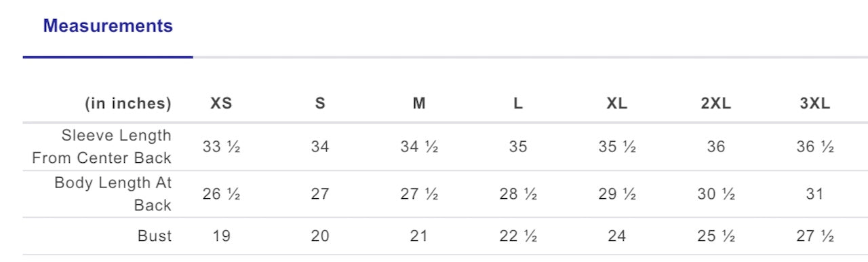The width and height of the screenshot is (868, 262).
Task: Click the Bust row label
Action: [x=155, y=236]
